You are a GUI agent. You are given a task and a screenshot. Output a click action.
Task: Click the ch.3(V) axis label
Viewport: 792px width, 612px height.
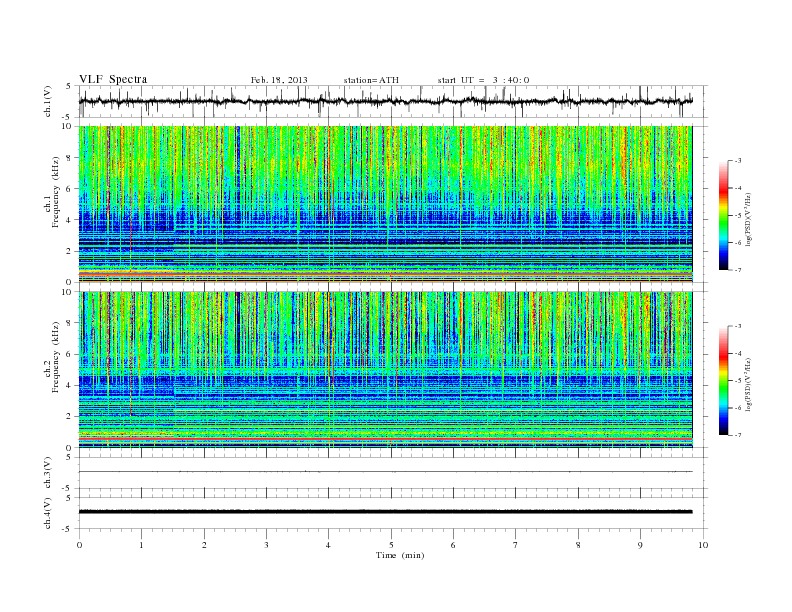point(48,473)
